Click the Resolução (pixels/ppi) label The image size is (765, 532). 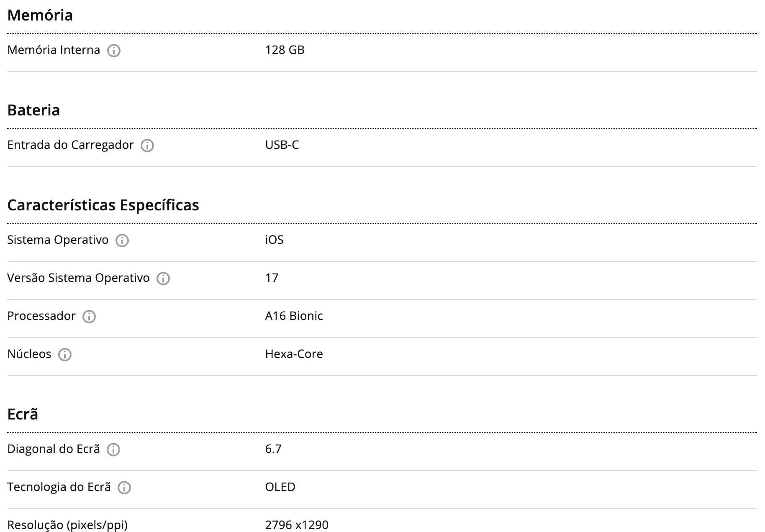pyautogui.click(x=67, y=525)
